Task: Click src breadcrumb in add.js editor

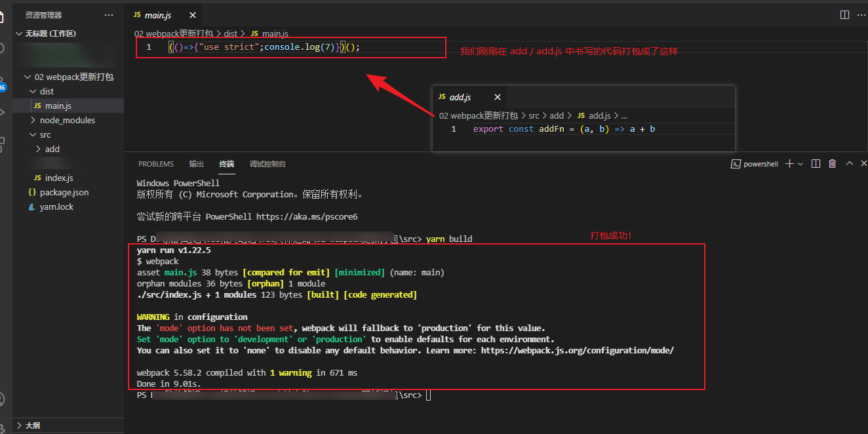Action: [534, 115]
